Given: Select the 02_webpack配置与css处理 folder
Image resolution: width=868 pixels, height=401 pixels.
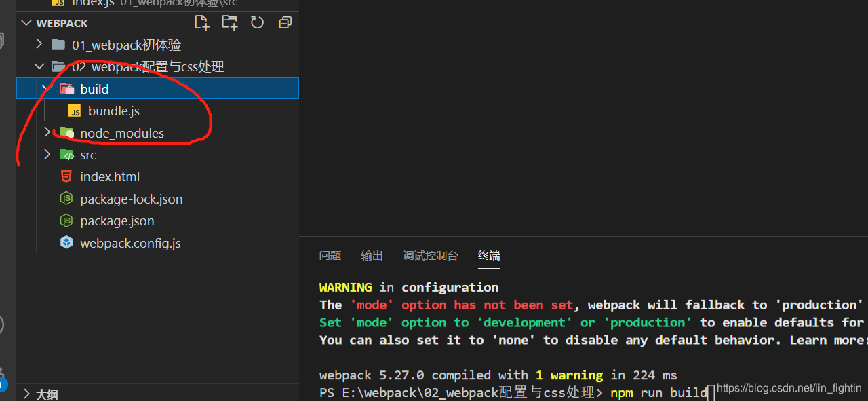Looking at the screenshot, I should point(148,66).
